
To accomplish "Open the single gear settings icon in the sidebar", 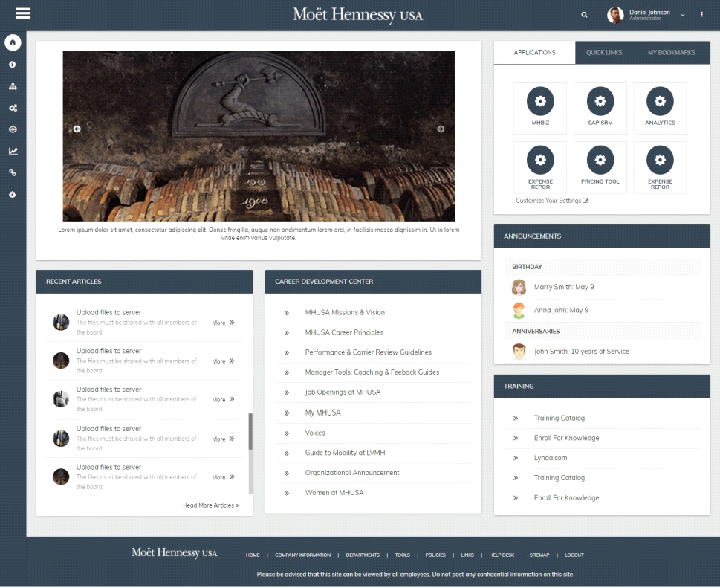I will click(13, 195).
